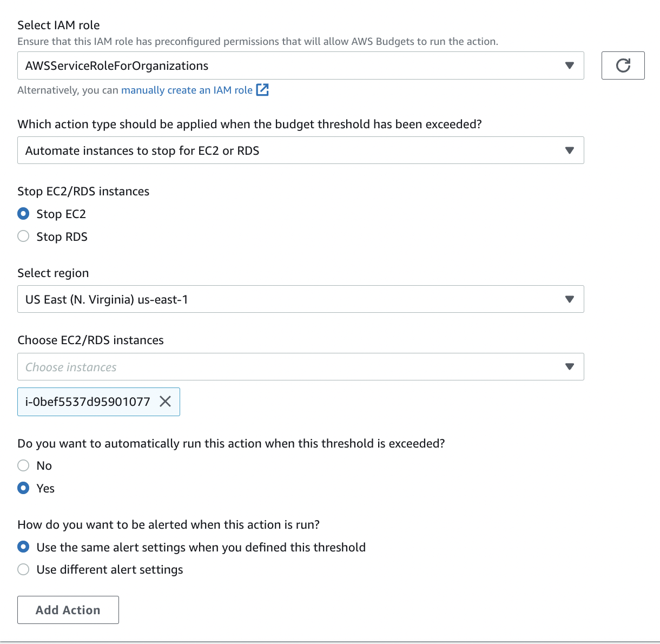
Task: Open the action type dropdown
Action: (x=301, y=150)
